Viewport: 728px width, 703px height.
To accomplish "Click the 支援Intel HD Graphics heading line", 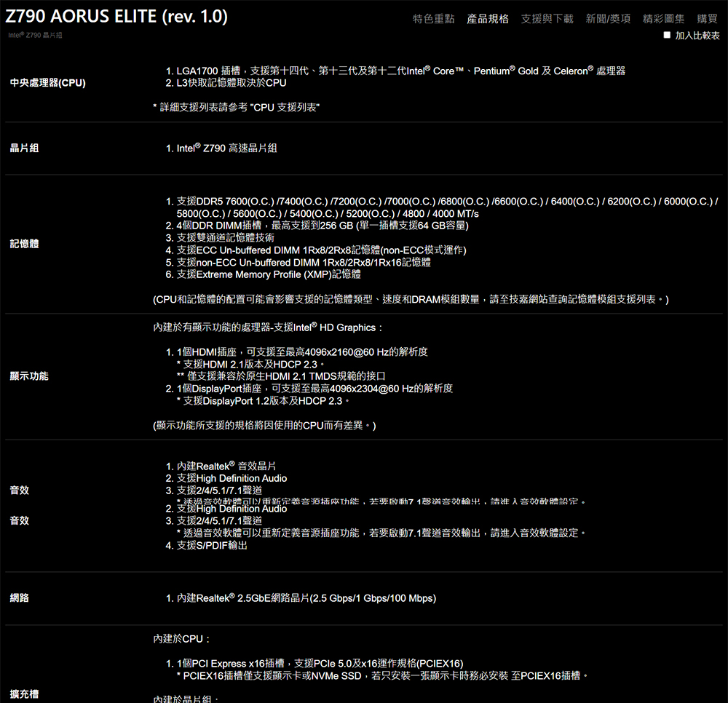I will [x=268, y=327].
